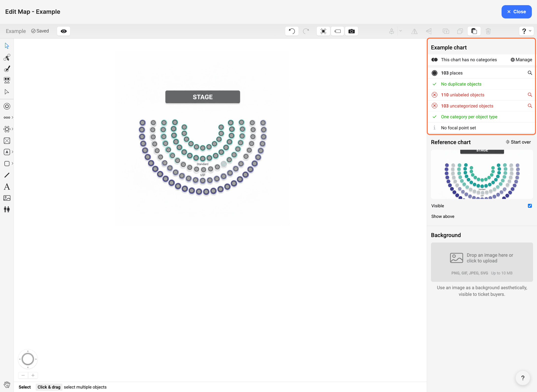Select the row seats tool

tap(7, 118)
